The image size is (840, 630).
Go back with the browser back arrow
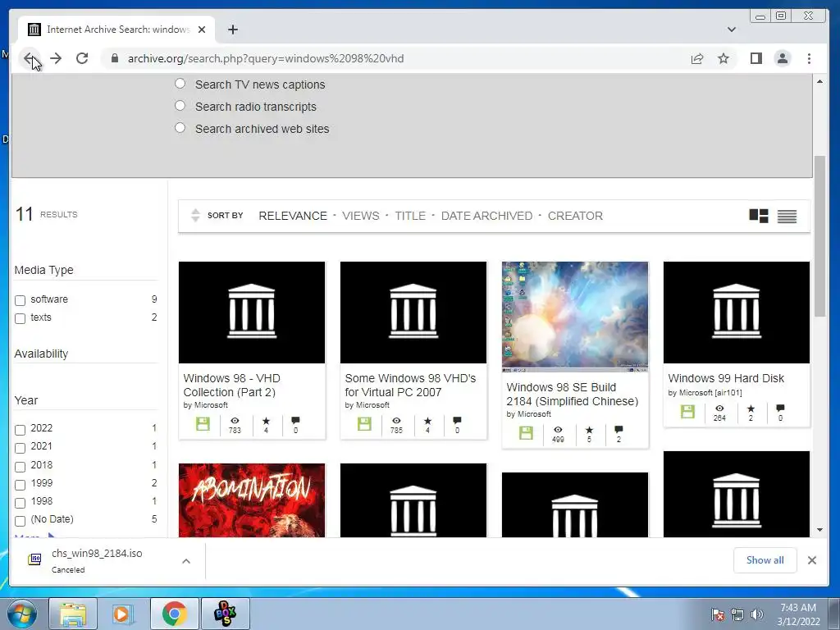pyautogui.click(x=29, y=58)
